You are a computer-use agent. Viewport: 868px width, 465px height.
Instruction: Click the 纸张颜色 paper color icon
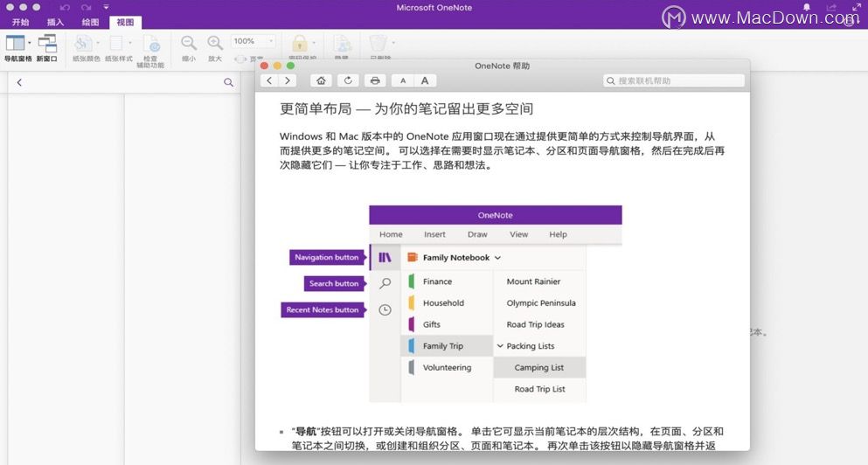point(84,43)
